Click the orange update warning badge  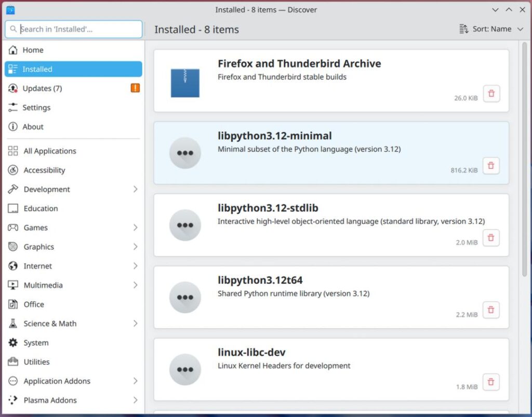135,88
